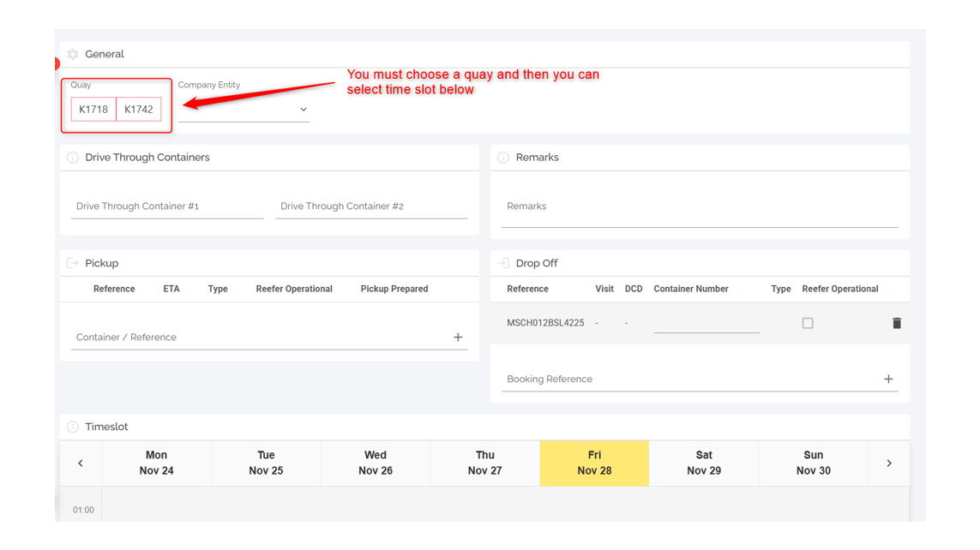Click the Pickup section icon
The width and height of the screenshot is (980, 550).
(73, 263)
